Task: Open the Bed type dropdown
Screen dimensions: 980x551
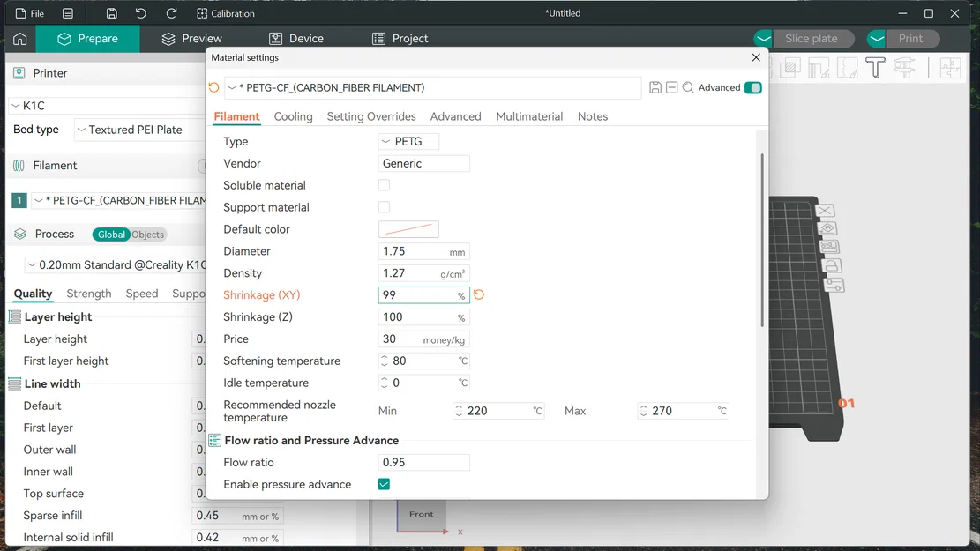Action: tap(140, 130)
